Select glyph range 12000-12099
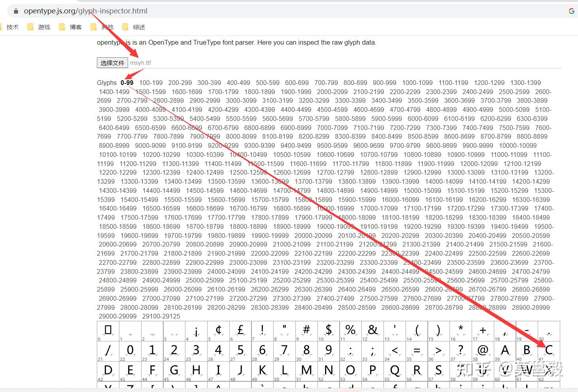578x392 pixels. click(479, 164)
